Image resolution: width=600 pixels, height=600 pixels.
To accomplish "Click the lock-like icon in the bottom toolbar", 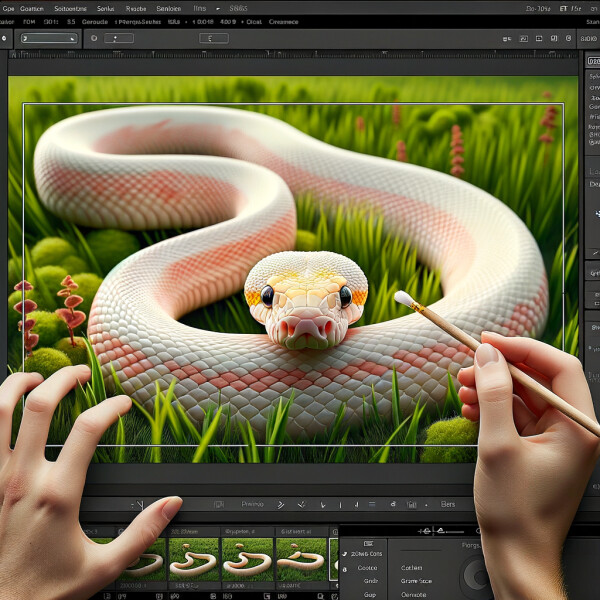I will click(x=393, y=504).
